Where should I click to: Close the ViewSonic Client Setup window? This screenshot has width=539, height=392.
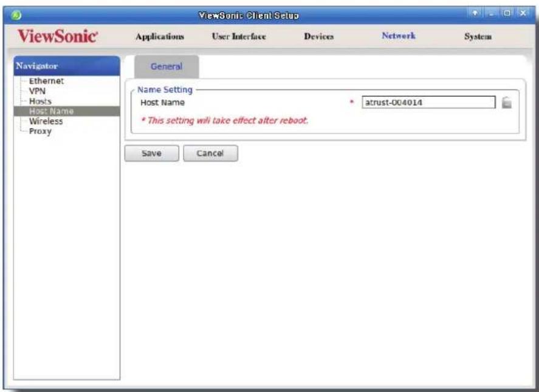click(523, 13)
